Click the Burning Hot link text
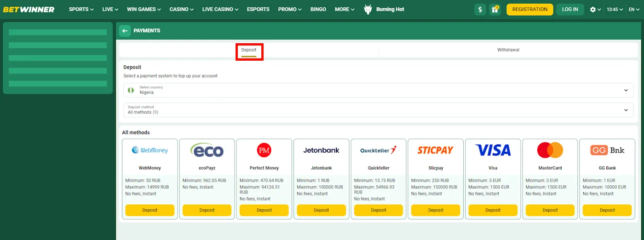 (x=390, y=9)
